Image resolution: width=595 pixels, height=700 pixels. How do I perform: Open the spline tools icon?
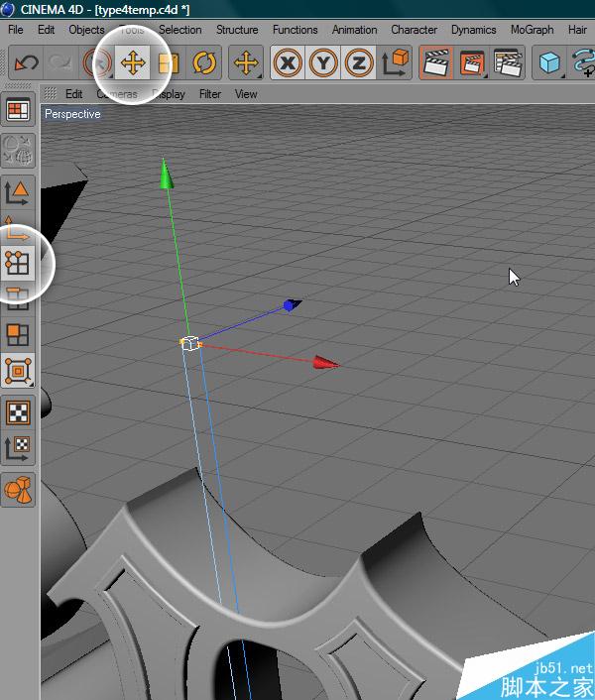coord(582,62)
